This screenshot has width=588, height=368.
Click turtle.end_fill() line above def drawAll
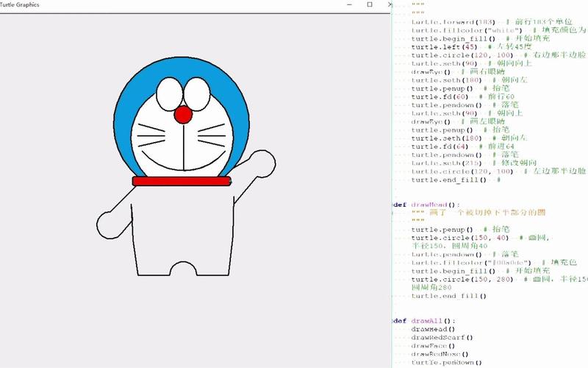[x=448, y=296]
